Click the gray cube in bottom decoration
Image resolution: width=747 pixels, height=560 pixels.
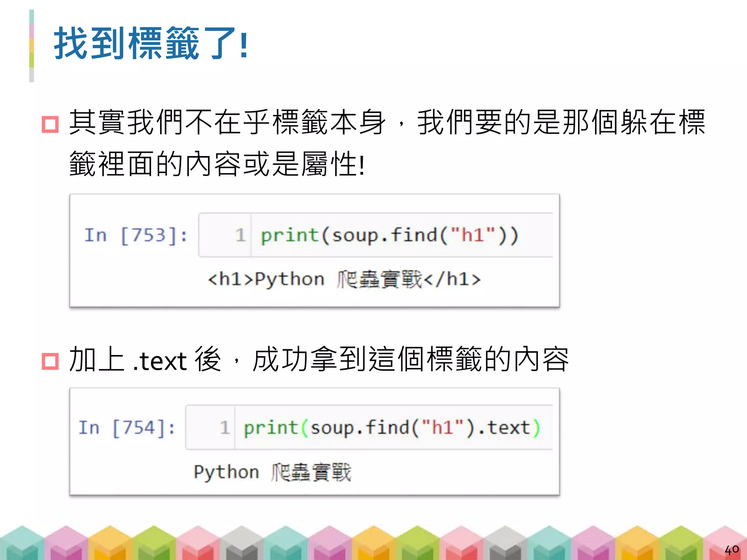click(241, 542)
